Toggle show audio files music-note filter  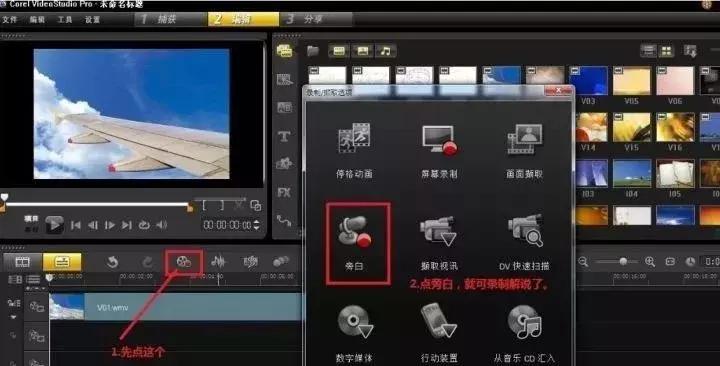click(386, 51)
